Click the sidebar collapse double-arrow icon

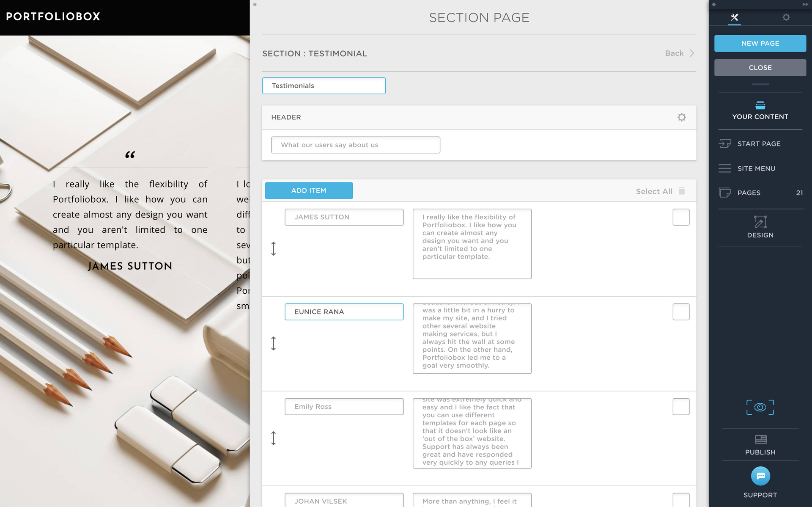(805, 4)
